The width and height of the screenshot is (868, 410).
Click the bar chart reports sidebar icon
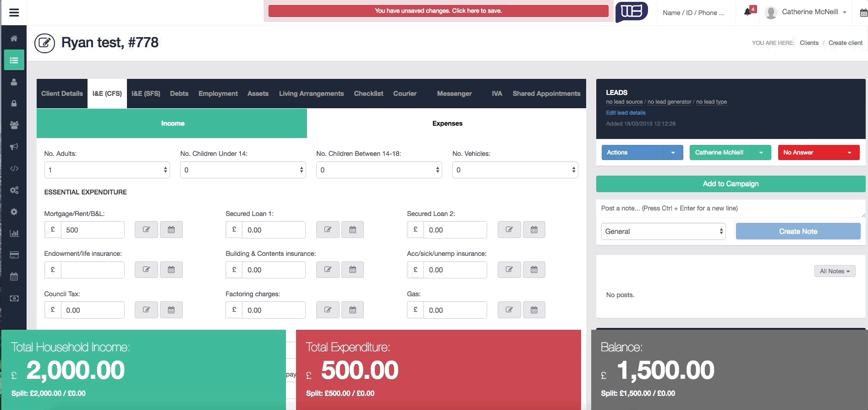(x=14, y=233)
